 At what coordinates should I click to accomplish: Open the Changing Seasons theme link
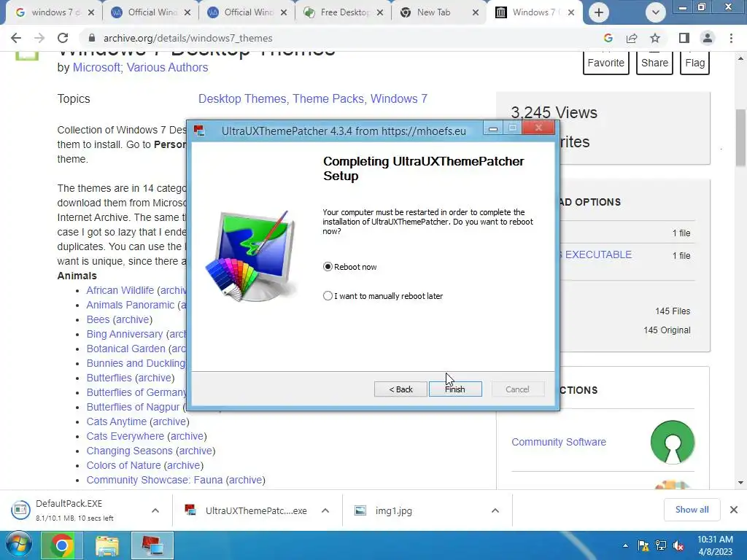pos(130,451)
